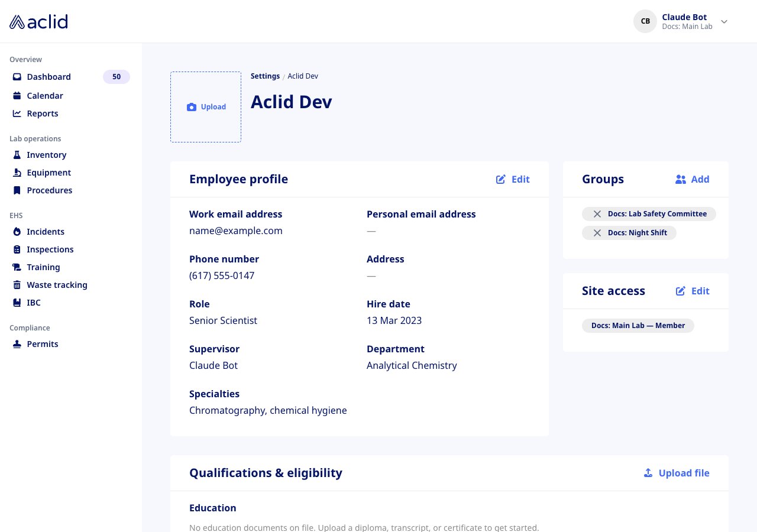The image size is (757, 532).
Task: Click the hire date 13 Mar 2023
Action: point(394,320)
